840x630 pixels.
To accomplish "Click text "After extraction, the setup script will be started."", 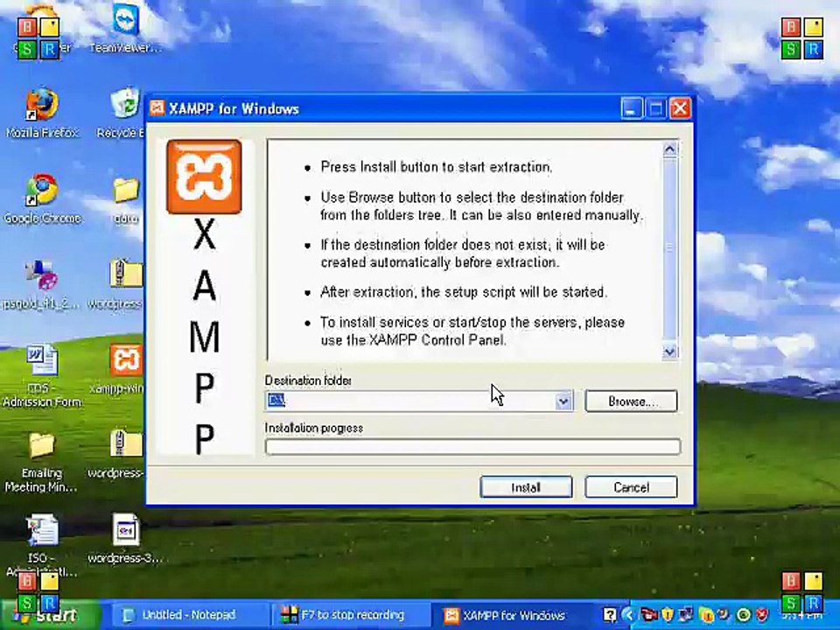I will [464, 292].
